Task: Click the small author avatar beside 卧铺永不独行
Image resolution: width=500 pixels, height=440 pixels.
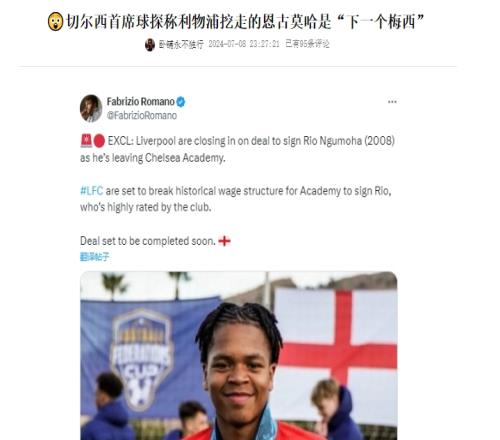Action: [x=150, y=44]
